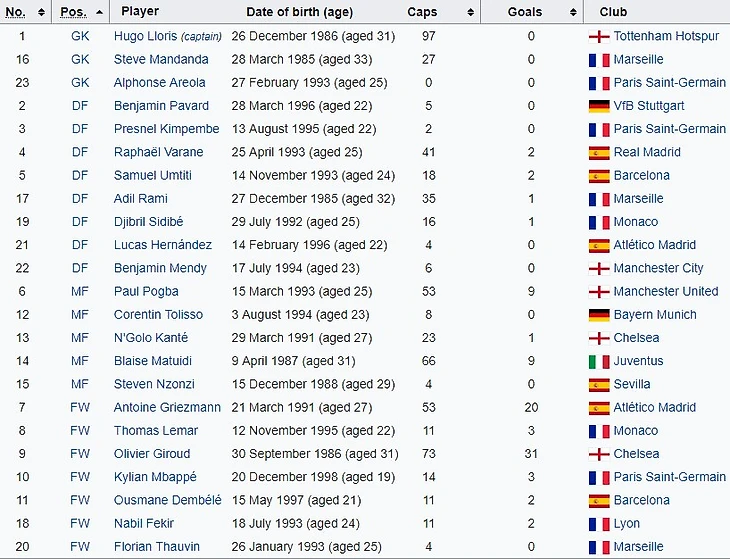Click French flag beside Lyon
Screen dimensions: 730x559
point(599,523)
